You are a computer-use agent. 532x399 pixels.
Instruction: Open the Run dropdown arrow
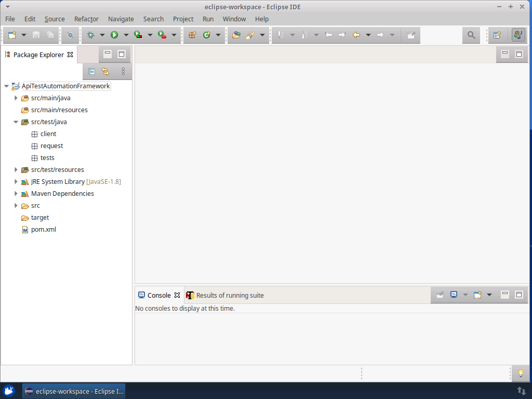coord(126,35)
